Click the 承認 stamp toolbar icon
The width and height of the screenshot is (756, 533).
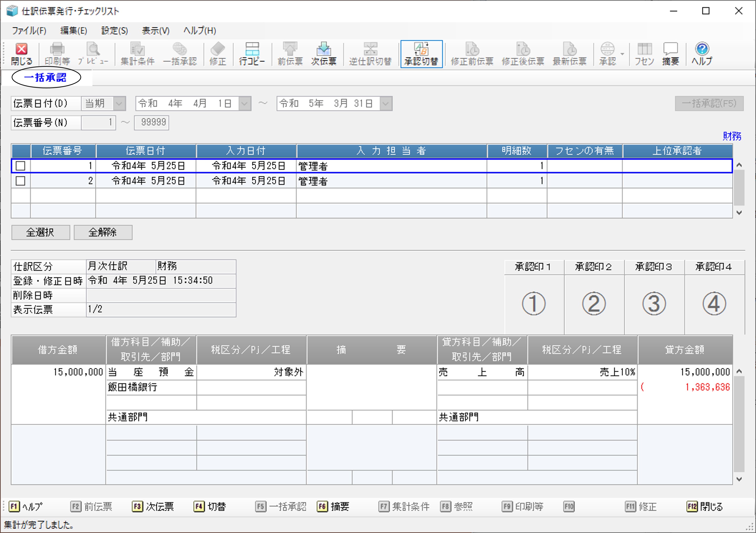point(608,54)
